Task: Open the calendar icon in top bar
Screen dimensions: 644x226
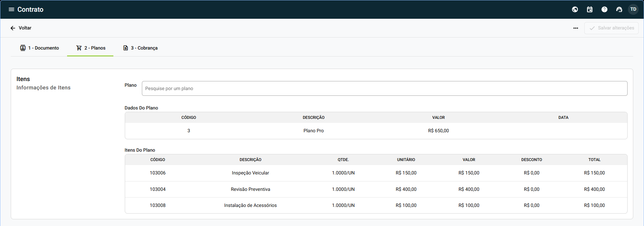Action: pyautogui.click(x=590, y=9)
